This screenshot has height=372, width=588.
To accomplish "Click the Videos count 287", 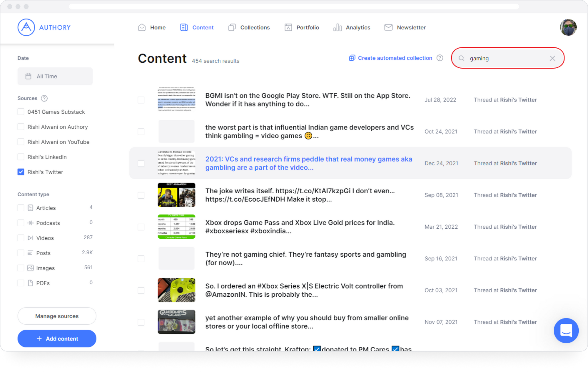I will [x=88, y=238].
